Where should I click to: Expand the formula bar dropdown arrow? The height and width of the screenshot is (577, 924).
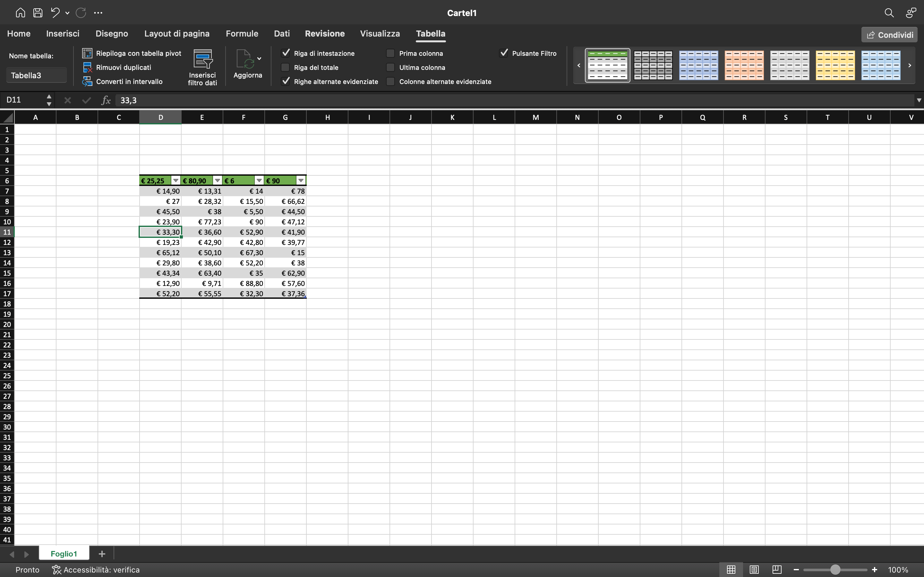[918, 100]
